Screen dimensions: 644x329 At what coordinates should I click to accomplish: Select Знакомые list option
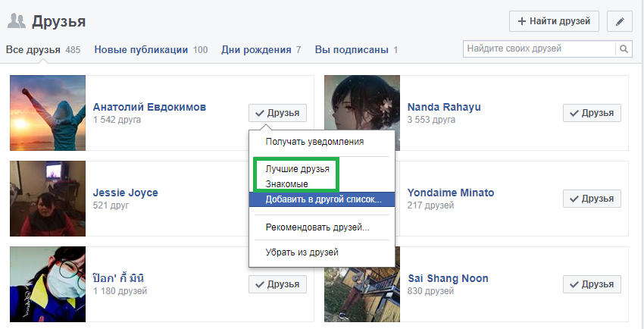point(286,183)
